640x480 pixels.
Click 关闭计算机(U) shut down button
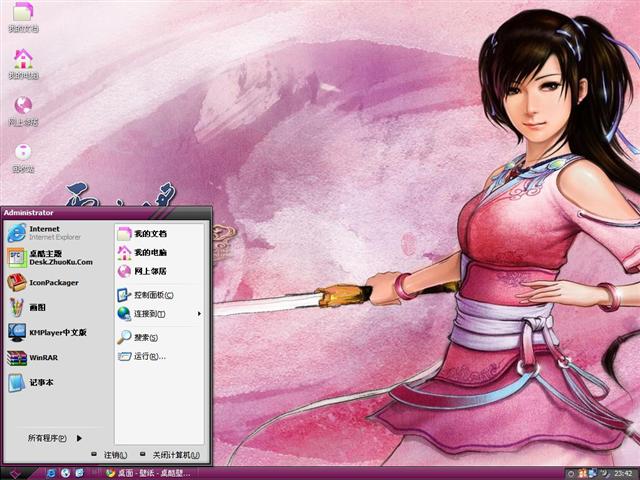coord(169,455)
